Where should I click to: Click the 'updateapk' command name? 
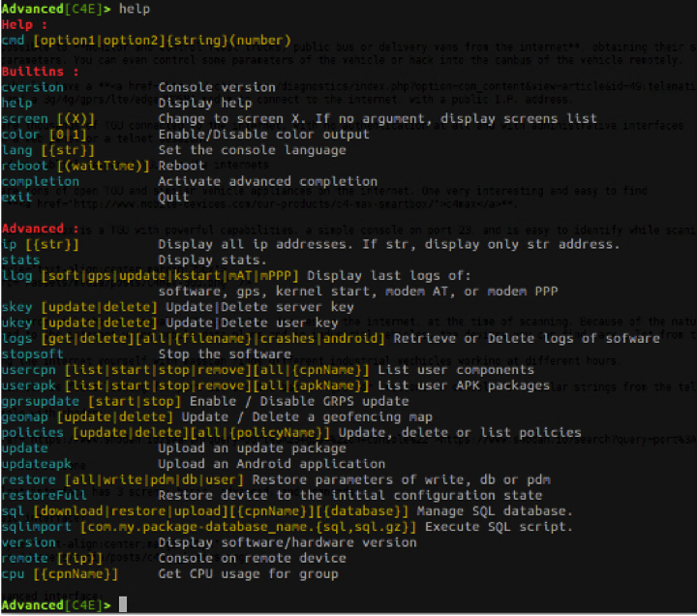click(36, 464)
